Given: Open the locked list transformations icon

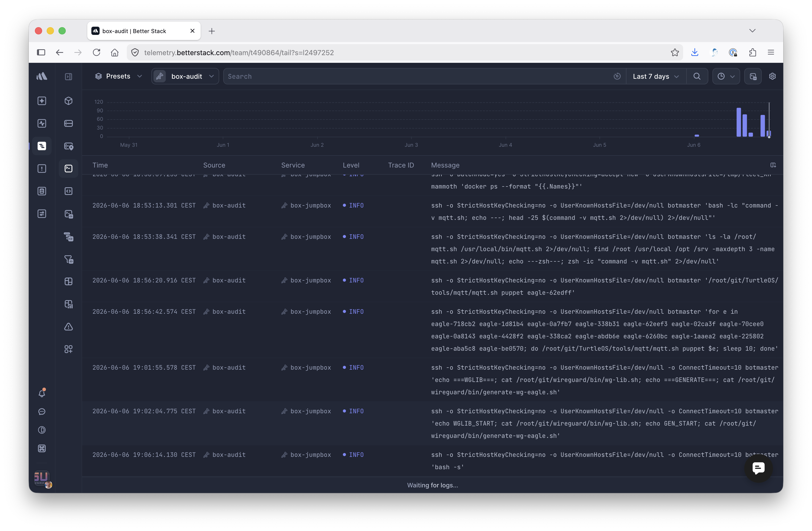Looking at the screenshot, I should pyautogui.click(x=69, y=237).
